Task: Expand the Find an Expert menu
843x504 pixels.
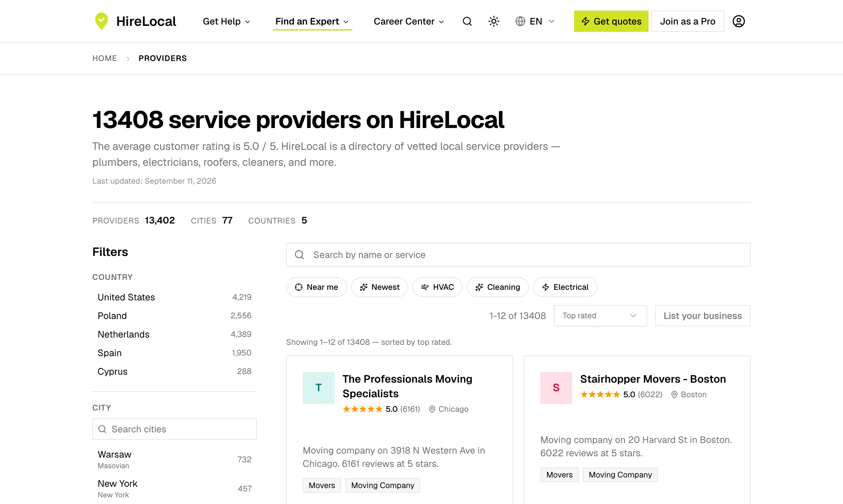Action: click(x=312, y=22)
